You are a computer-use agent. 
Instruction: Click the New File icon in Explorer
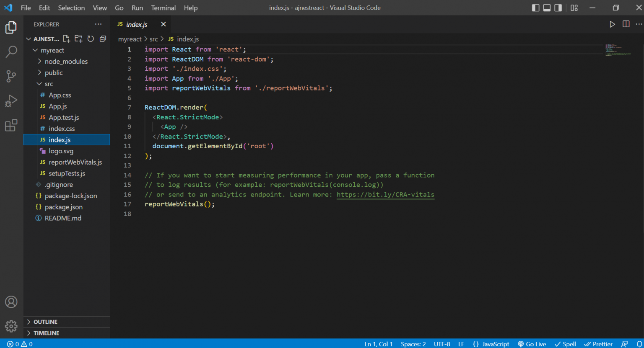(66, 39)
